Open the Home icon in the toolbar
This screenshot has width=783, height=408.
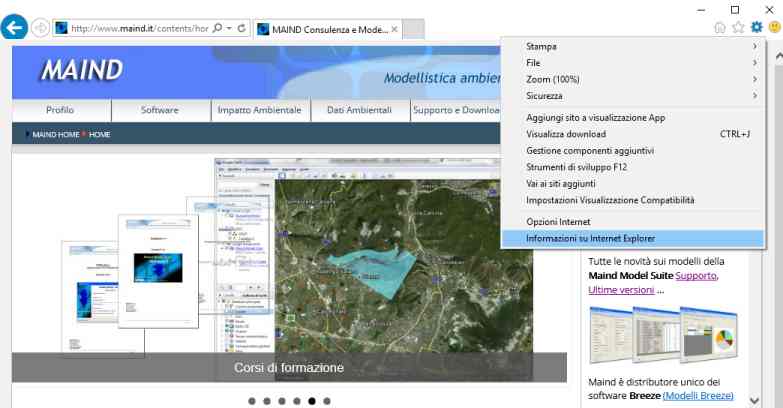point(720,27)
